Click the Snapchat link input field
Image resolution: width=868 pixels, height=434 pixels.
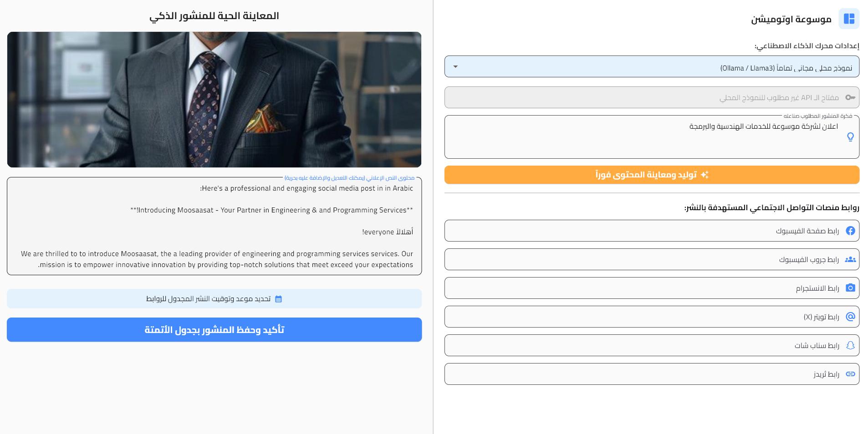click(x=652, y=345)
